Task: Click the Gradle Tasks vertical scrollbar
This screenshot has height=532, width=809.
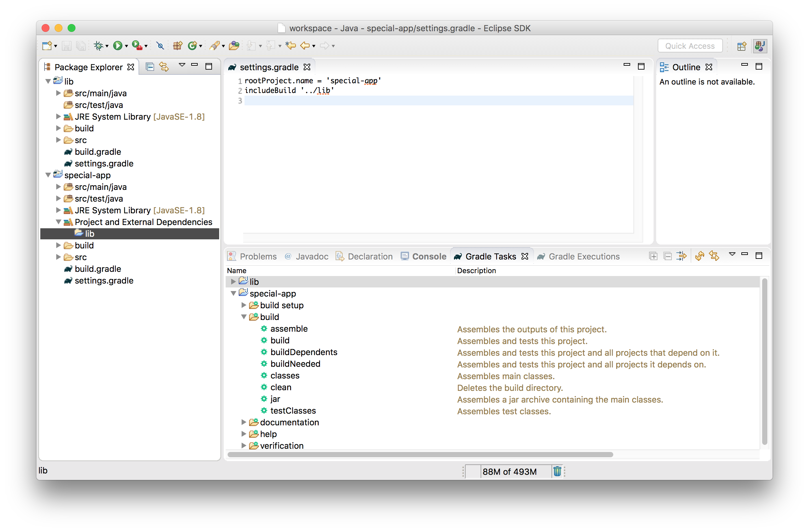Action: tap(764, 361)
